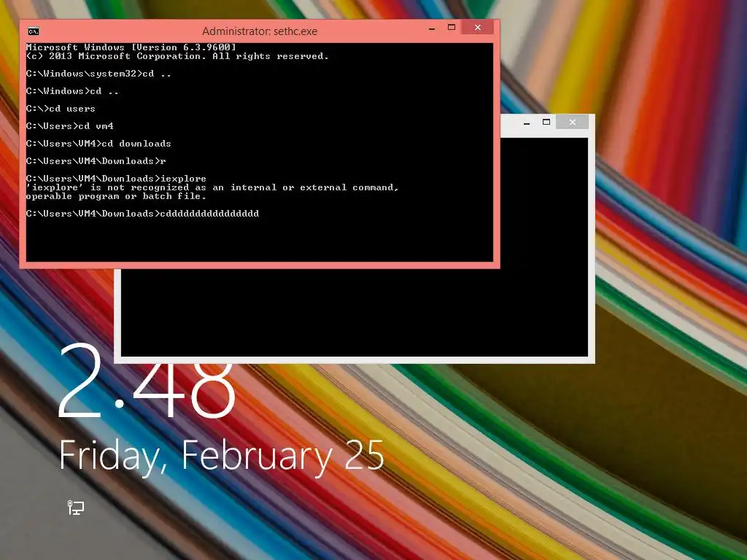
Task: Click the "operable program or batch file." line
Action: [x=116, y=196]
